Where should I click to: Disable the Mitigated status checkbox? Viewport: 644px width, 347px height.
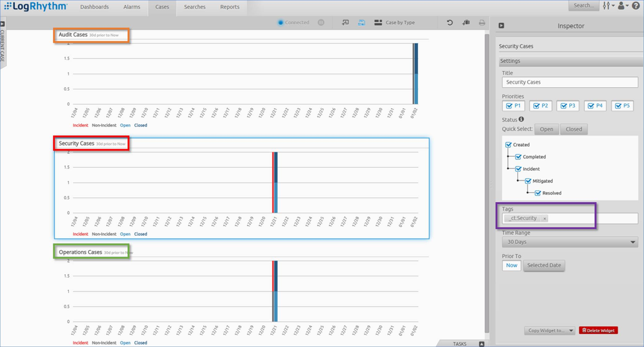(528, 181)
